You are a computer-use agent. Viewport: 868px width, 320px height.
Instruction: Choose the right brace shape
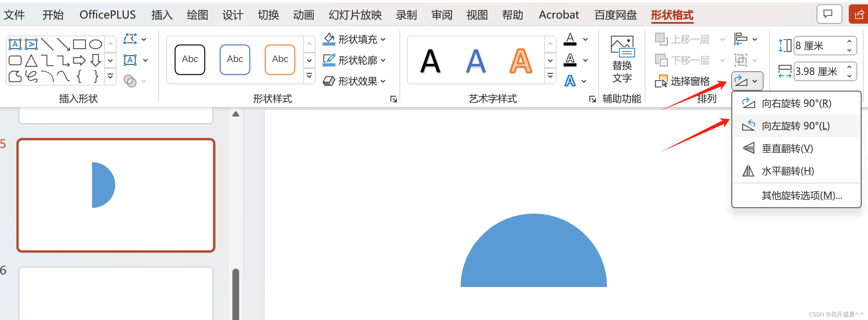click(96, 77)
